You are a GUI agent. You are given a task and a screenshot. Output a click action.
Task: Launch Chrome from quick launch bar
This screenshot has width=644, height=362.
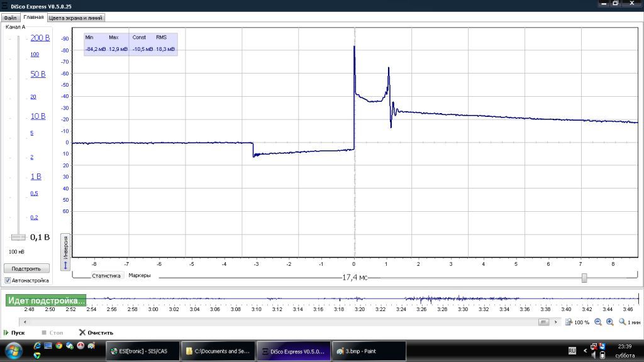pos(58,346)
